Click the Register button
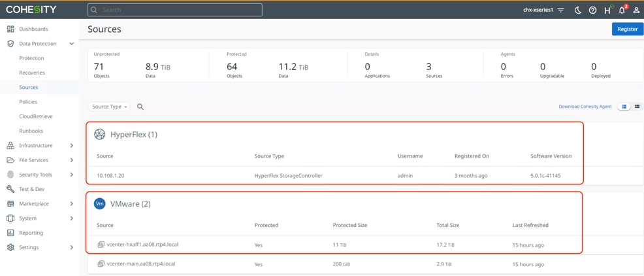644x276 pixels. point(627,29)
